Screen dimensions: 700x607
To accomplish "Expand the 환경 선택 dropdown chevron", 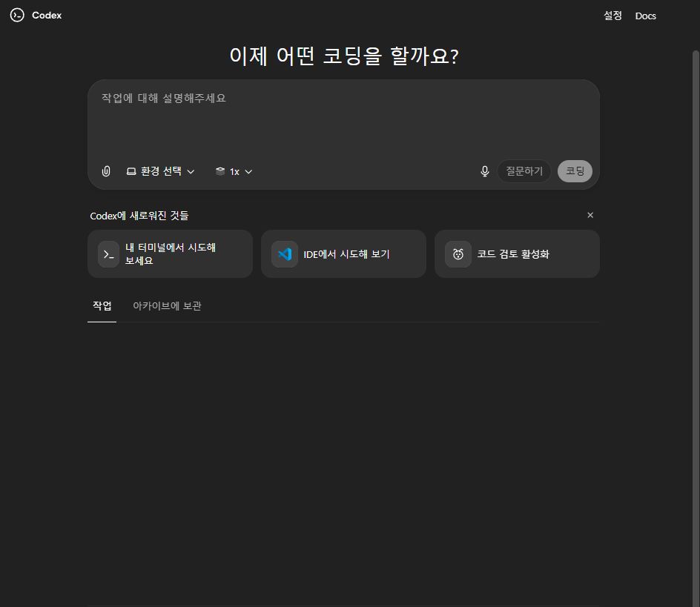I will click(191, 172).
